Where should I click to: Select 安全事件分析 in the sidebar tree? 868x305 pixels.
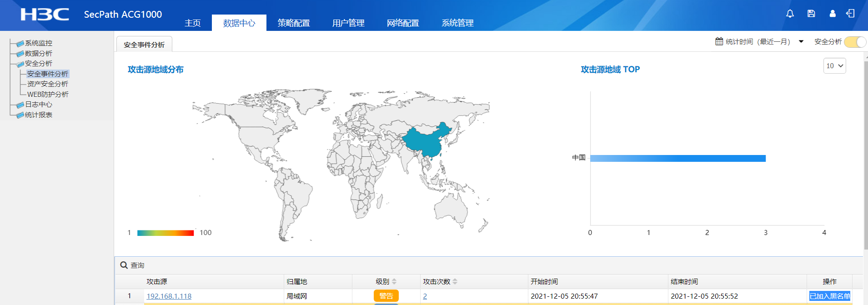coord(48,74)
